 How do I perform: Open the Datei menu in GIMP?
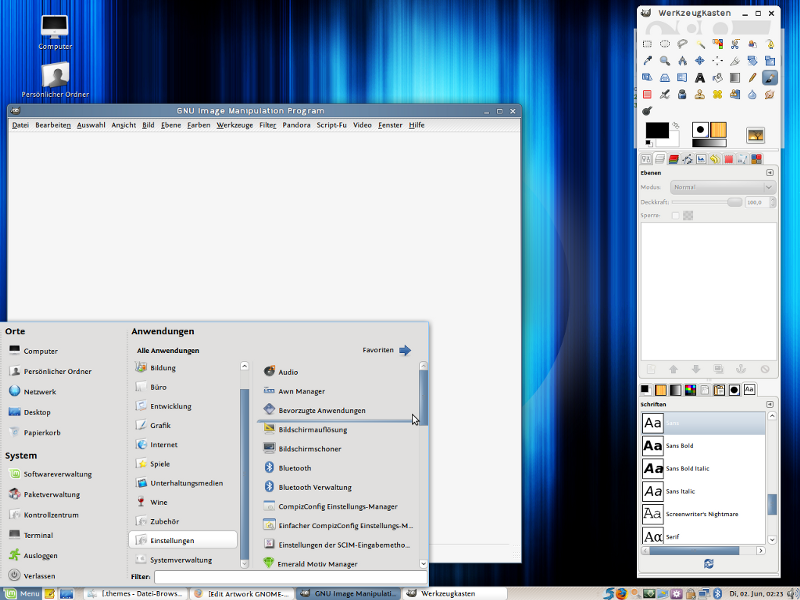[20, 125]
